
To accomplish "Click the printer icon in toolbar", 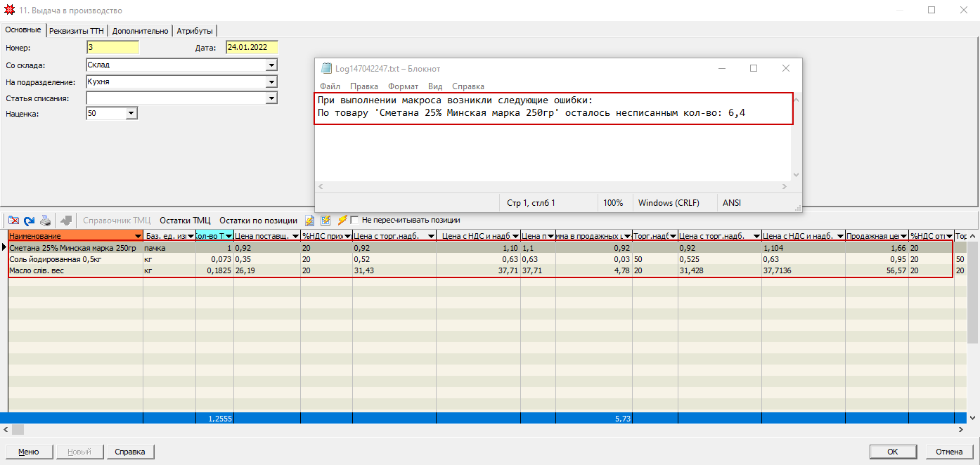I will [45, 220].
